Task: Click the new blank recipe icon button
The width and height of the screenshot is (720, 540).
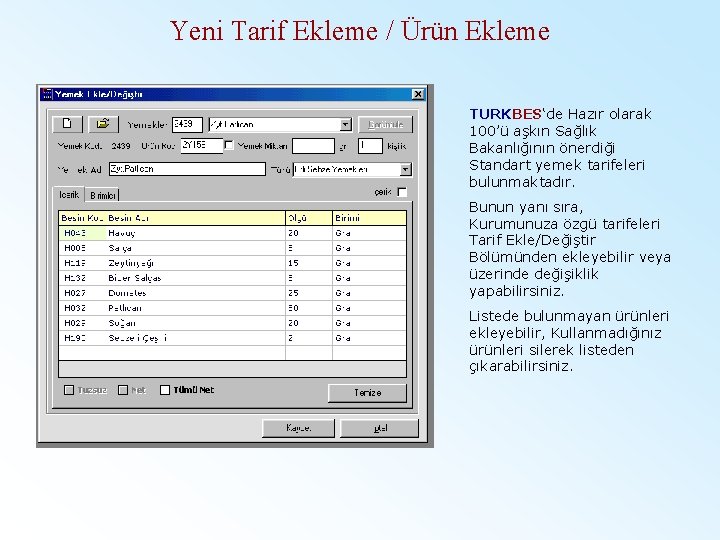Action: (68, 124)
